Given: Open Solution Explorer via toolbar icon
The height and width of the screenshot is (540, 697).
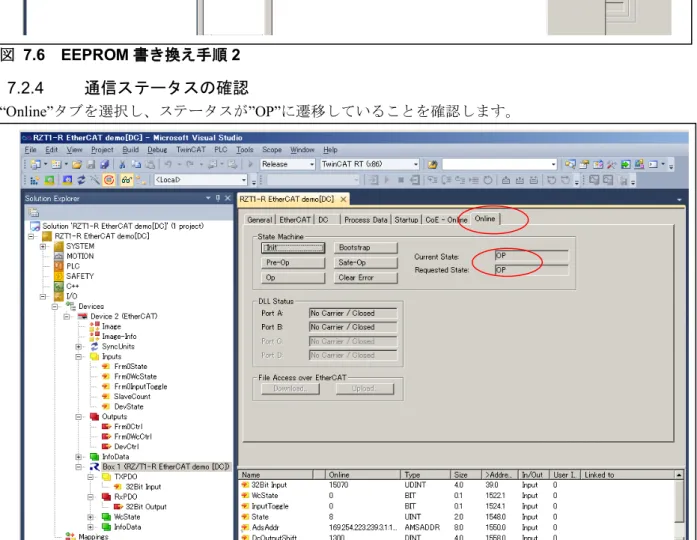Looking at the screenshot, I should click(x=570, y=164).
